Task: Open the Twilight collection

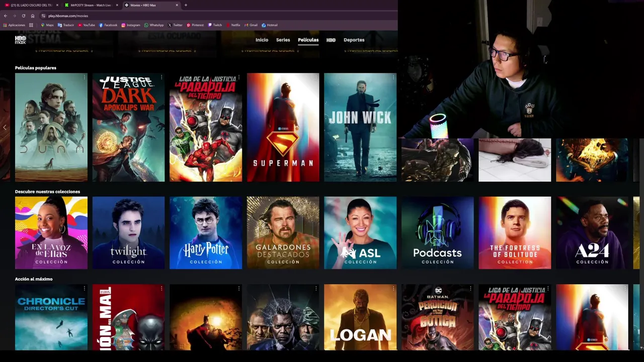Action: [128, 233]
